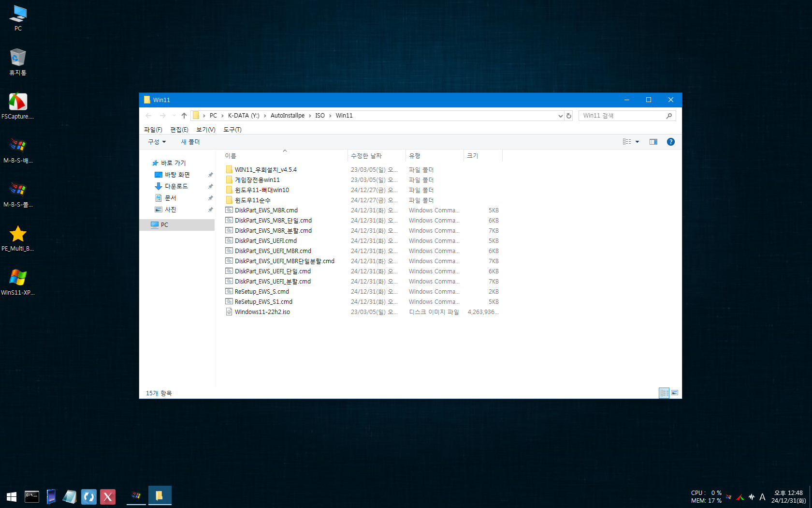Select the DiskPart_EWS_MBR.cmd file

266,210
